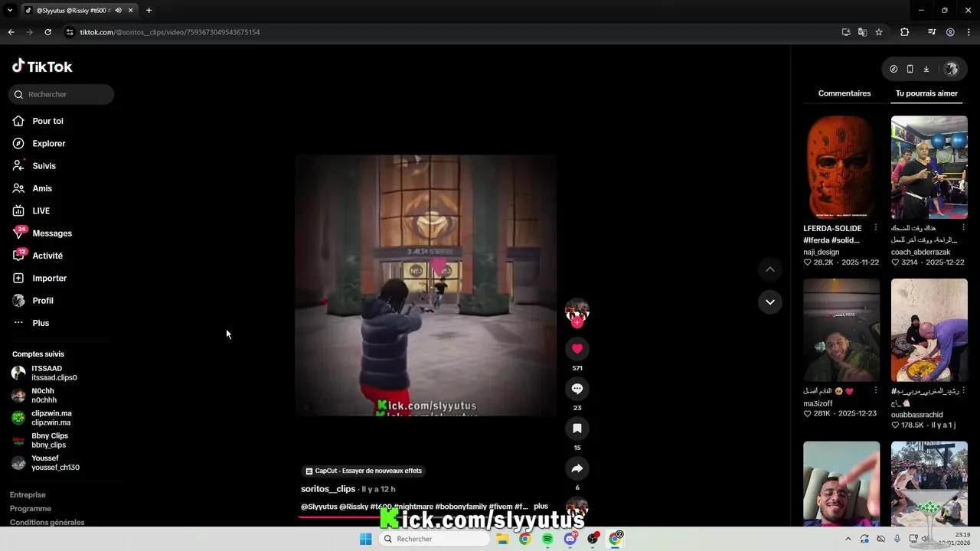Open Spotify from the taskbar
The width and height of the screenshot is (980, 551).
[547, 539]
